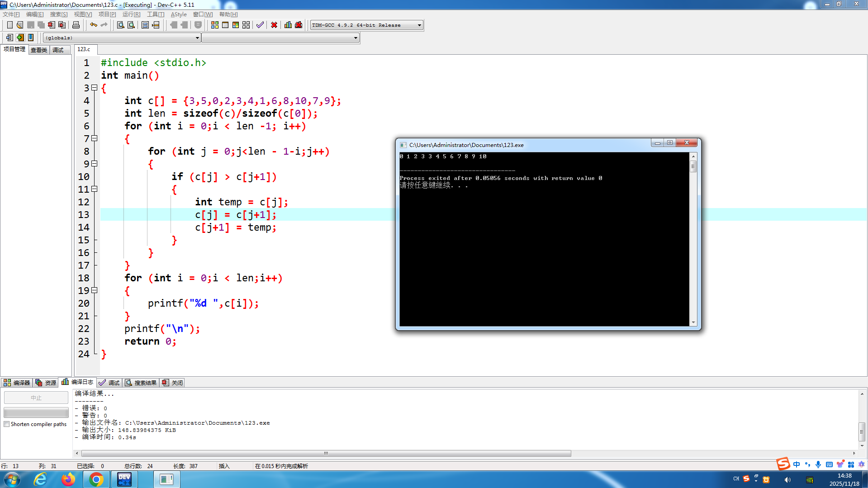Click the Save All toolbar icon
Screen dimensions: 868x488
(x=41, y=25)
